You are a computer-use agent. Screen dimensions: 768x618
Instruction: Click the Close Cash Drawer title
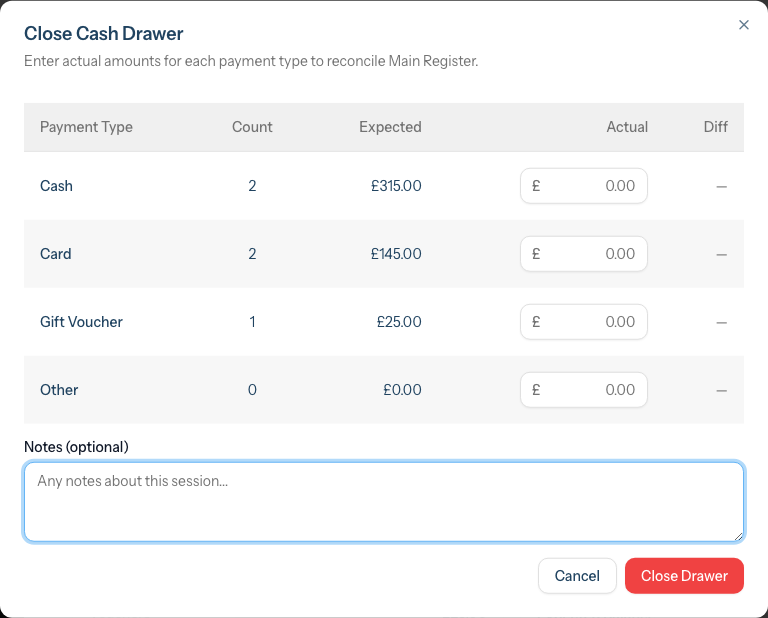[104, 34]
